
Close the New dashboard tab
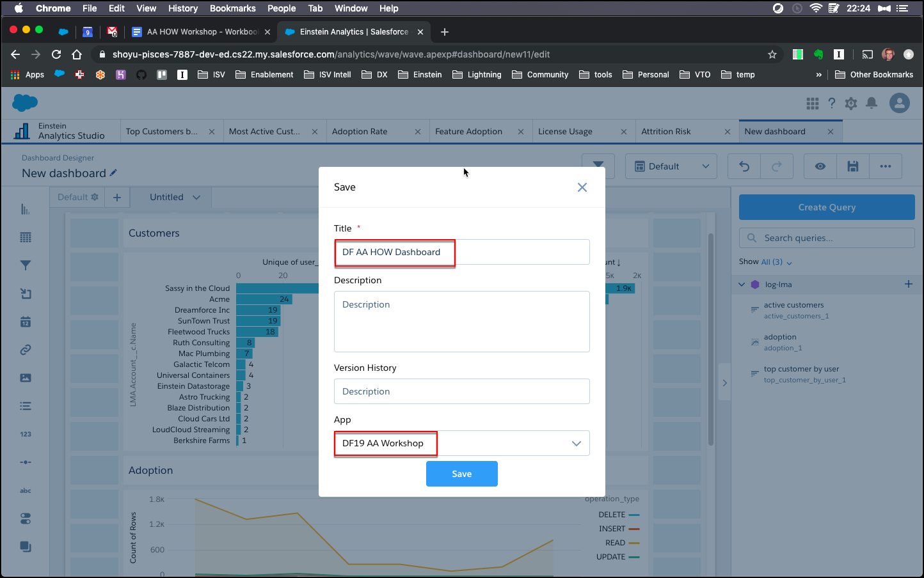[831, 132]
